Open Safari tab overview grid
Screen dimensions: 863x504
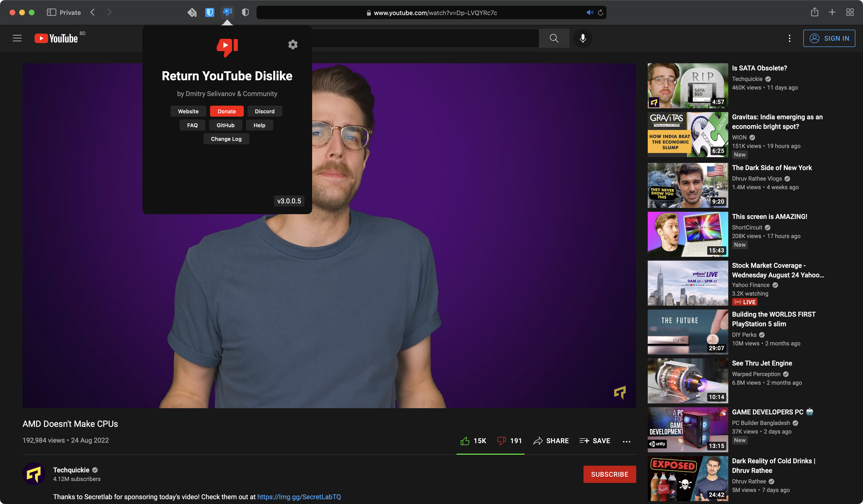tap(850, 13)
